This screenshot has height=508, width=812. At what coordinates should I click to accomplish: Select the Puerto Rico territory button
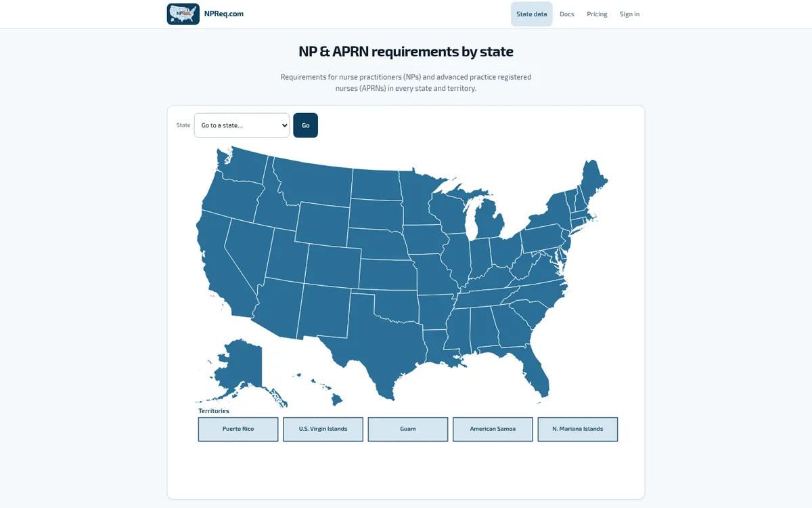(x=238, y=429)
